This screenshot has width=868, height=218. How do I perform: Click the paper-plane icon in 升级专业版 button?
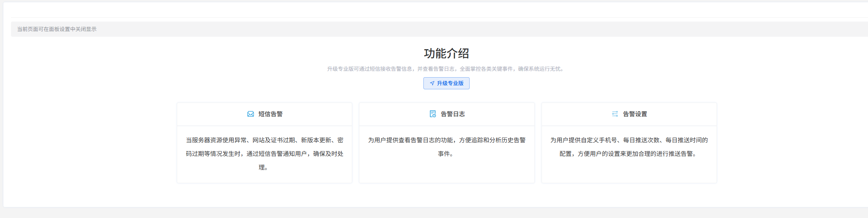click(x=432, y=83)
